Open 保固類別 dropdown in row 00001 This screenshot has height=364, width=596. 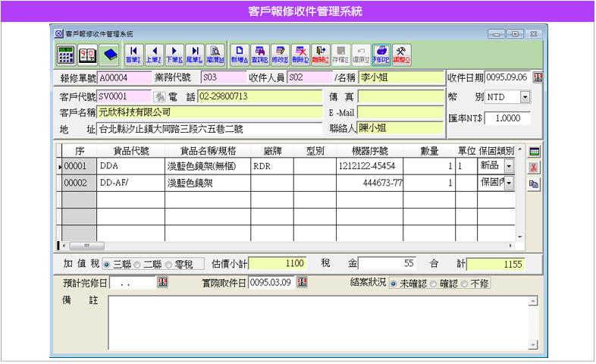[509, 165]
